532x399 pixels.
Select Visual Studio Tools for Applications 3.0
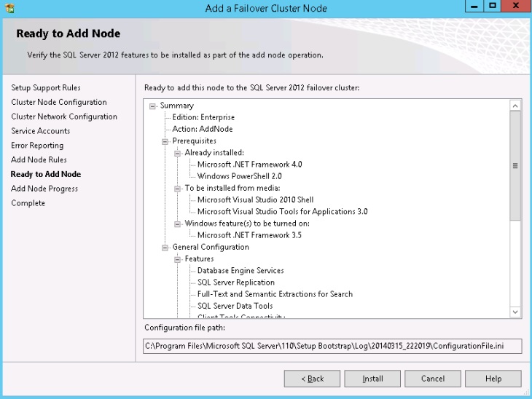(x=282, y=212)
